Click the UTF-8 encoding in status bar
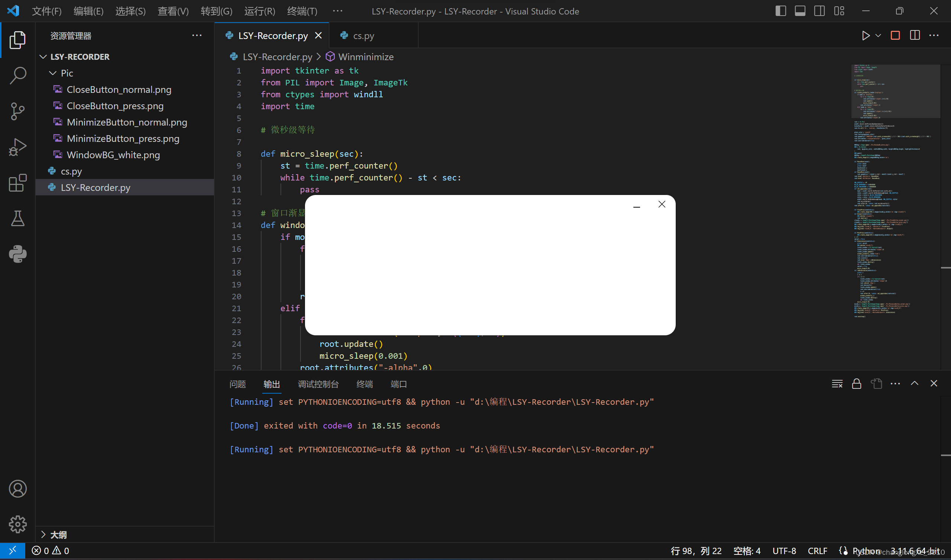 click(x=784, y=551)
